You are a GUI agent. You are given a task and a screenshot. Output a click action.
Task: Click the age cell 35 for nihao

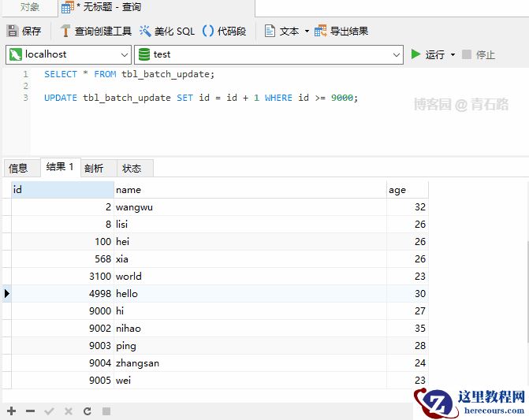tap(408, 329)
